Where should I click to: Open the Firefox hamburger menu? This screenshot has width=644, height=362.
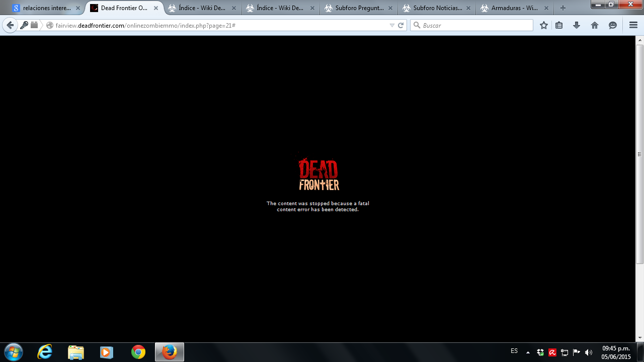point(633,25)
